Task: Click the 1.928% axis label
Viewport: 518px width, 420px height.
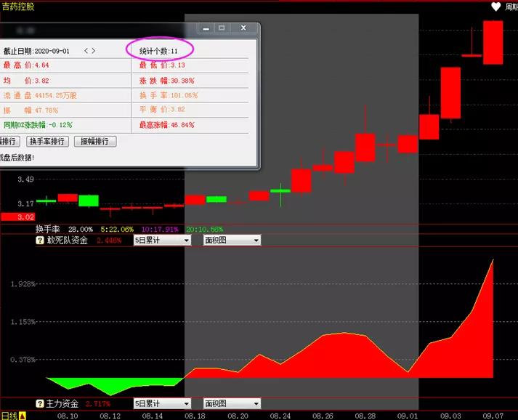Action: [23, 284]
